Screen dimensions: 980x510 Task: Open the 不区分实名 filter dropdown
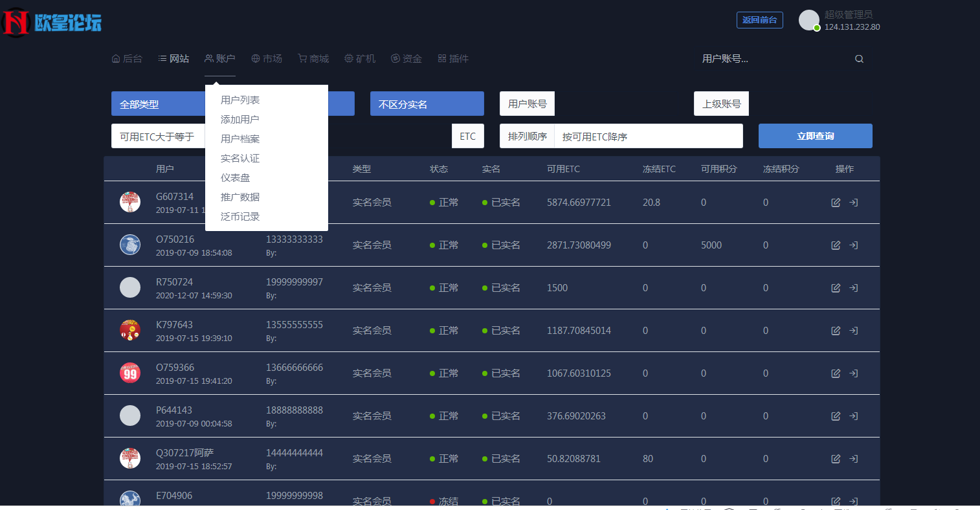(x=427, y=104)
